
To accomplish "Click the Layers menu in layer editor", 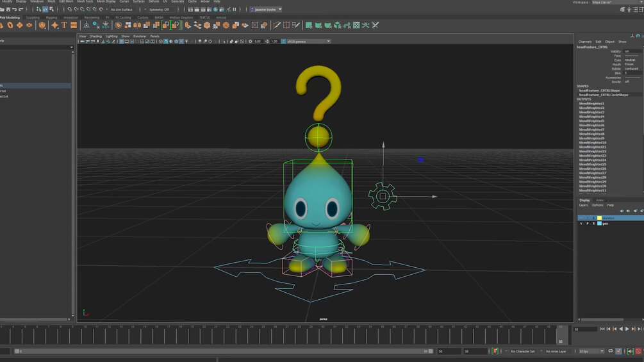I will pyautogui.click(x=583, y=205).
